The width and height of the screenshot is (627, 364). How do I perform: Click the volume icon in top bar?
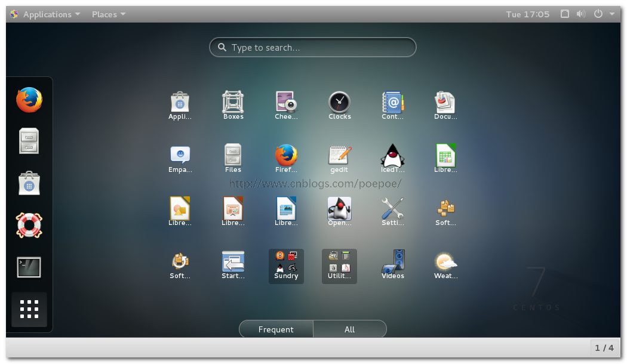[580, 14]
